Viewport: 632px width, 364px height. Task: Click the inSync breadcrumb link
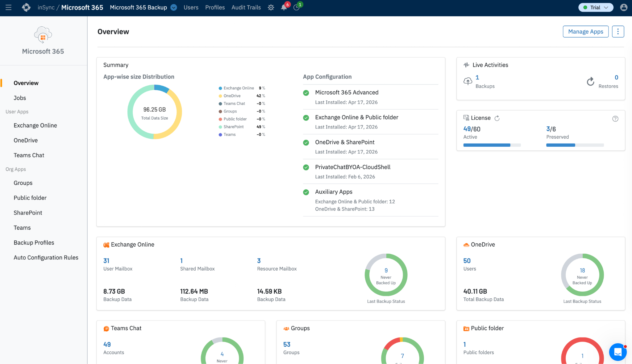click(x=46, y=7)
